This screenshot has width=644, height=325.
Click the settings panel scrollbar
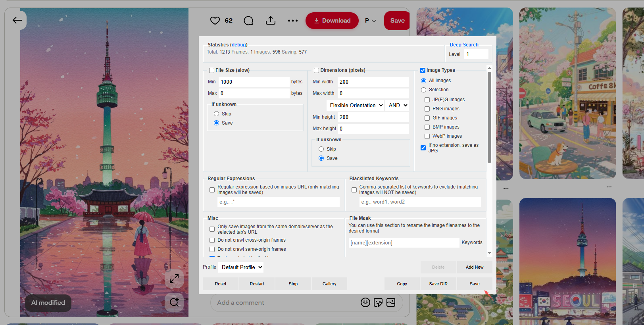click(489, 117)
